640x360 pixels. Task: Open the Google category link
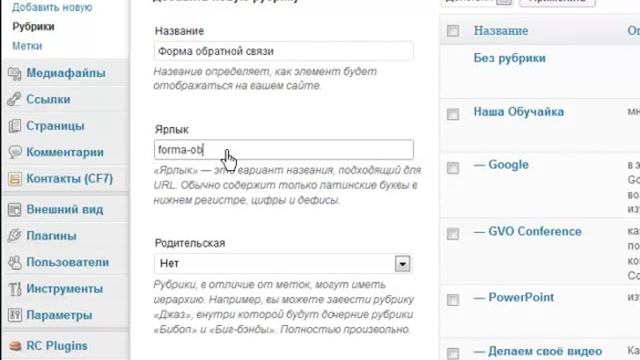coord(508,164)
